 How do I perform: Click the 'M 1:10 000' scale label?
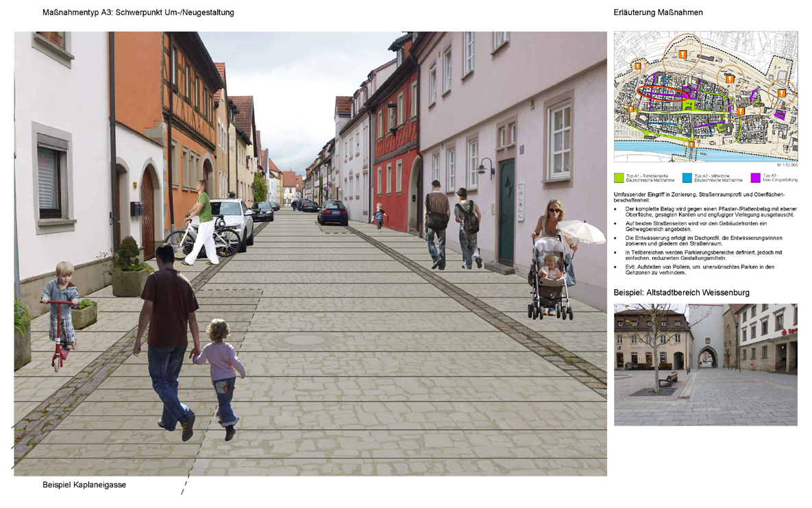785,166
